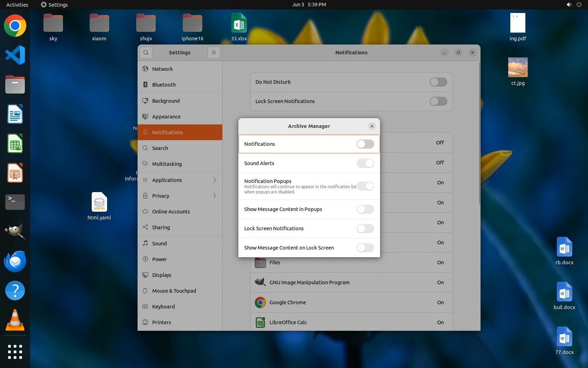Open Visual Studio Code from dock

tap(15, 55)
